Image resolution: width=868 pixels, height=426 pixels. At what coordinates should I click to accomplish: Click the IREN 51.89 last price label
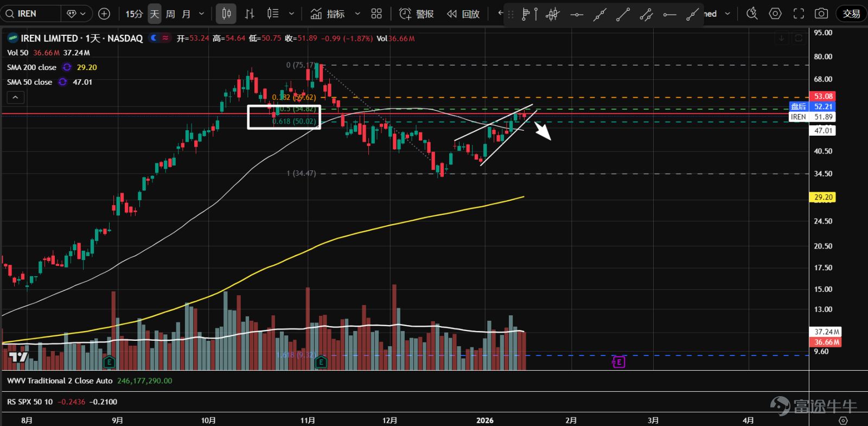pos(812,117)
